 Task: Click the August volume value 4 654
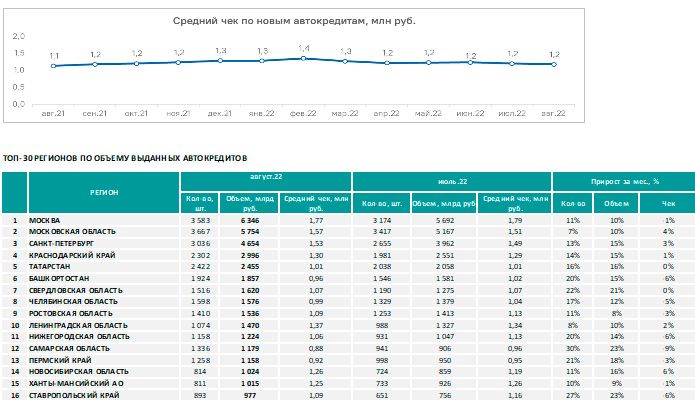(x=250, y=243)
